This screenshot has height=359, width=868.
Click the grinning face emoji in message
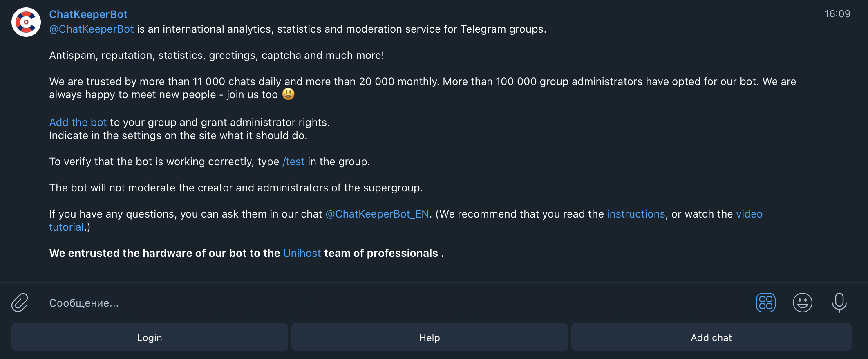click(289, 94)
